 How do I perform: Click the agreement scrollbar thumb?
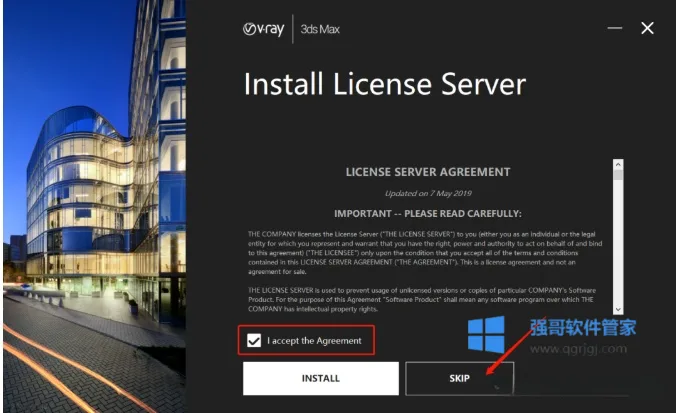618,175
